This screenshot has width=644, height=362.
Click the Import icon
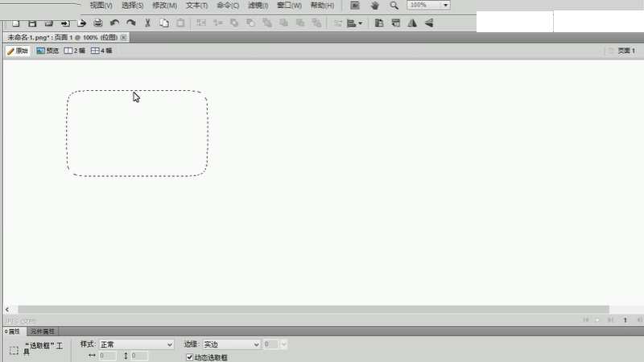coord(65,23)
